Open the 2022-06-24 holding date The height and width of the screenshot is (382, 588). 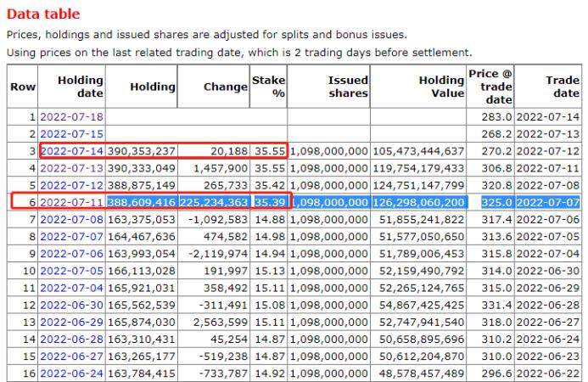coord(71,374)
